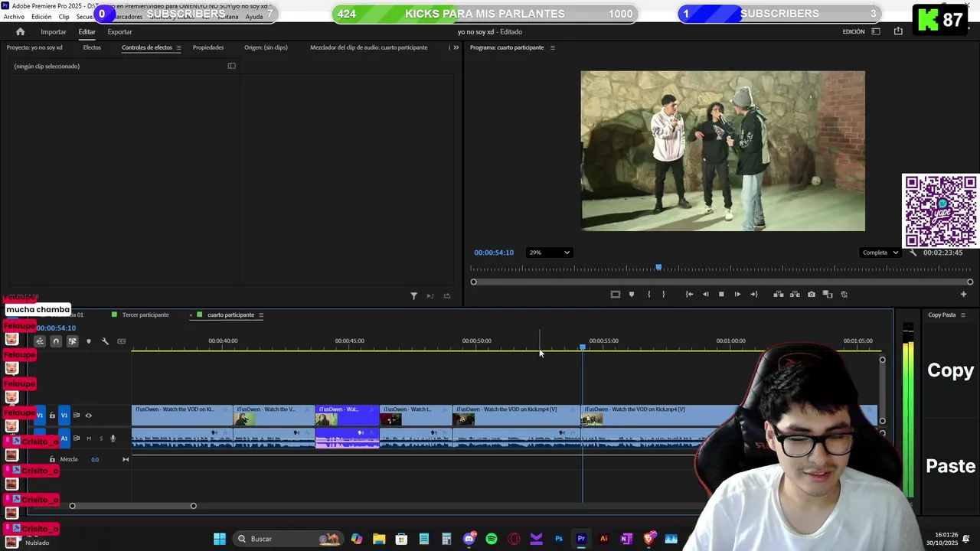This screenshot has width=980, height=551.
Task: Open the comparison view icon
Action: 828,295
